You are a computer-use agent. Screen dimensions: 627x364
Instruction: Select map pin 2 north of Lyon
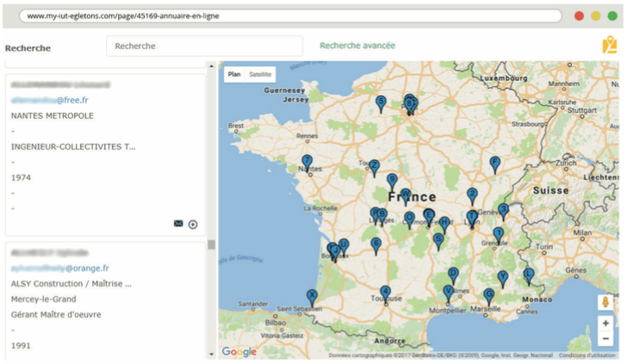pos(472,195)
